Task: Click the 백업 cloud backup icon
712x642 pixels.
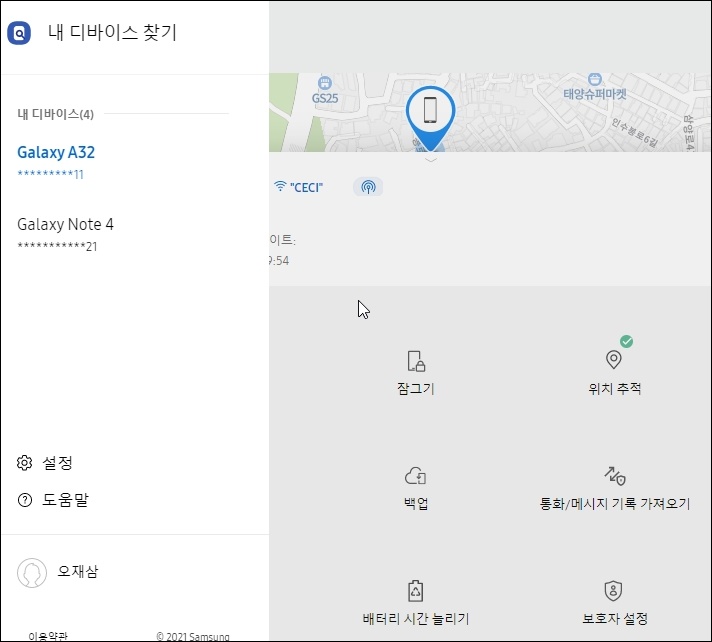Action: pyautogui.click(x=415, y=476)
